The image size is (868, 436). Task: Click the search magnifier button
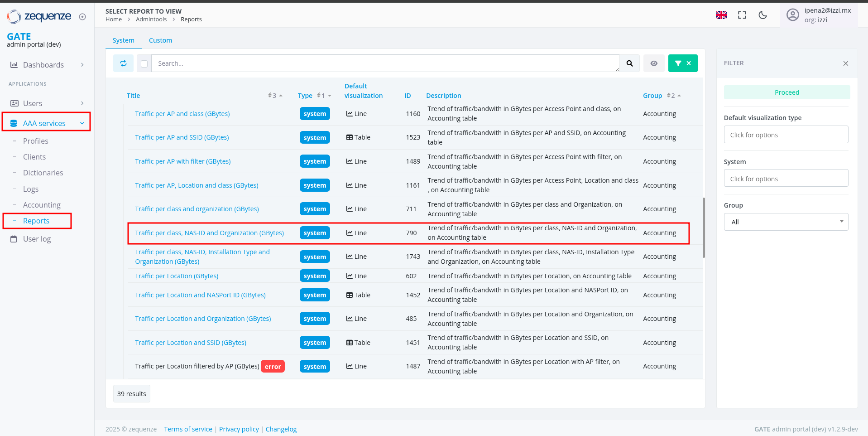629,63
